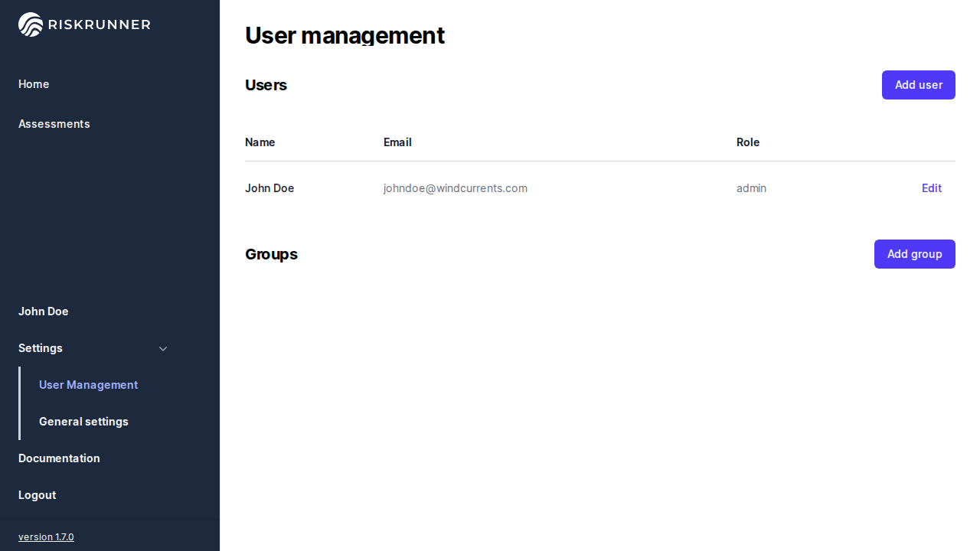This screenshot has height=551, width=980.
Task: Click the admin role cell
Action: (x=751, y=188)
